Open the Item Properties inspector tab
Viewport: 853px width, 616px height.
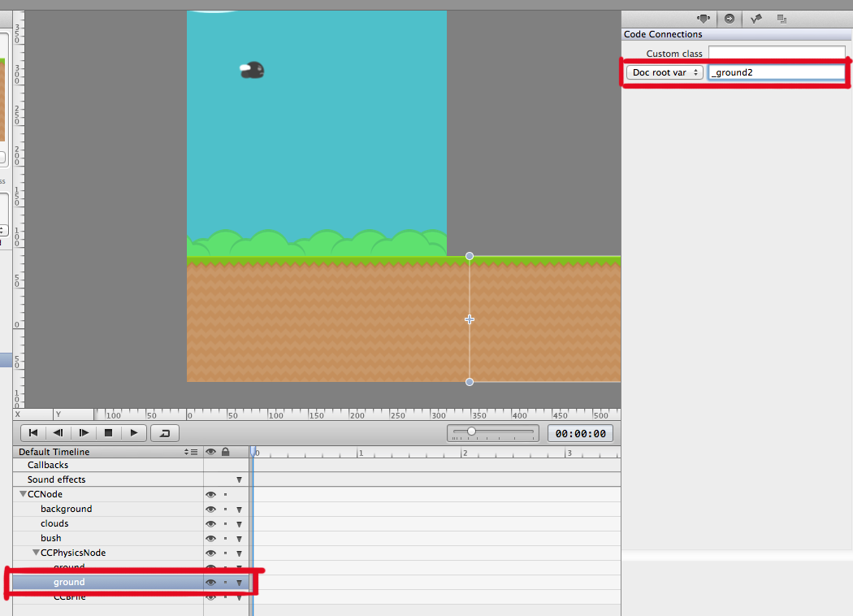click(x=704, y=18)
